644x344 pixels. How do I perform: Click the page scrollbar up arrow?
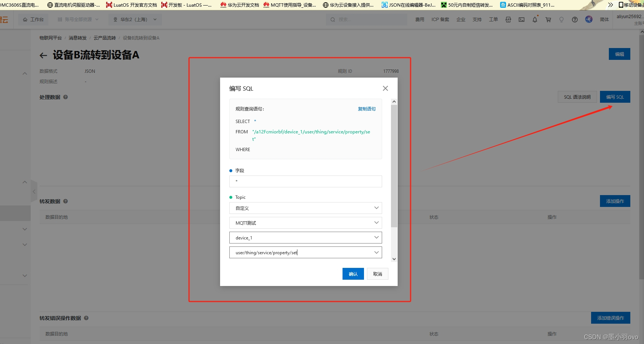pyautogui.click(x=641, y=32)
